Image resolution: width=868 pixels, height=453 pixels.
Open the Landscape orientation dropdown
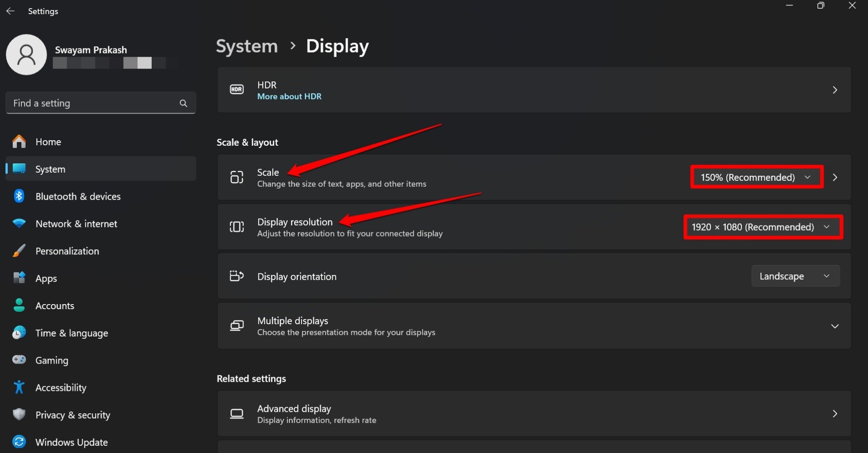(x=795, y=276)
